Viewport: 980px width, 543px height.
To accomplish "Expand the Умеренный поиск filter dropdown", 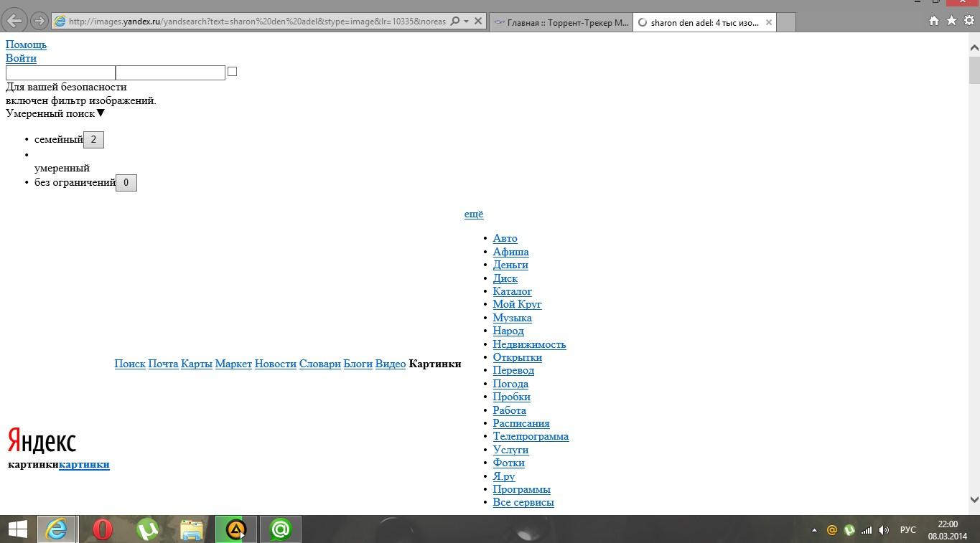I will pos(101,113).
